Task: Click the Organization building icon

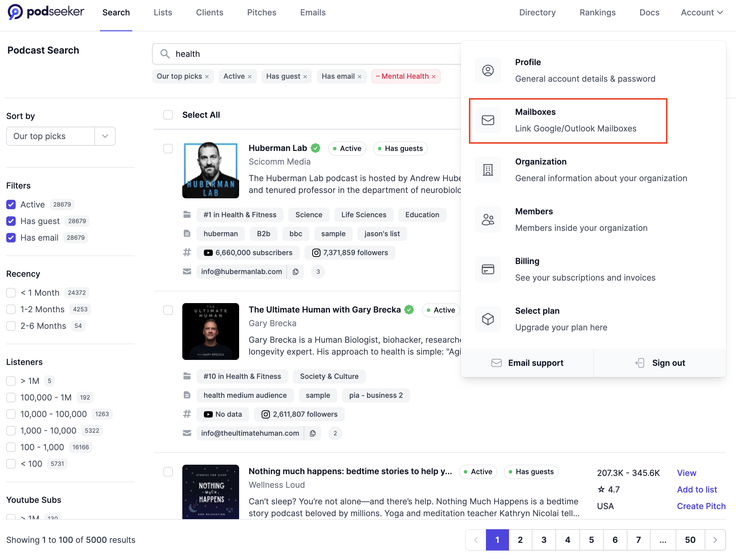Action: point(488,170)
